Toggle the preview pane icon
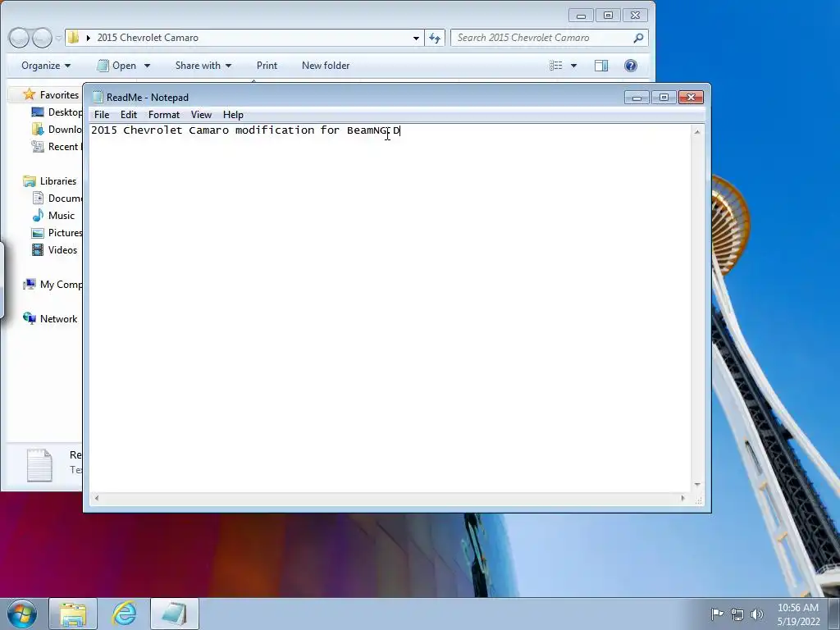 pyautogui.click(x=601, y=66)
